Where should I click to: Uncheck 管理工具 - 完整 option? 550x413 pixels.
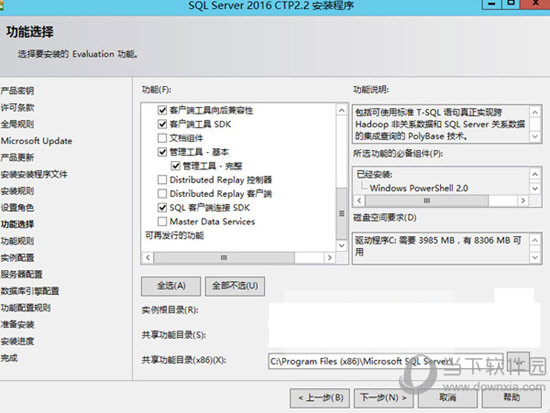[x=175, y=166]
